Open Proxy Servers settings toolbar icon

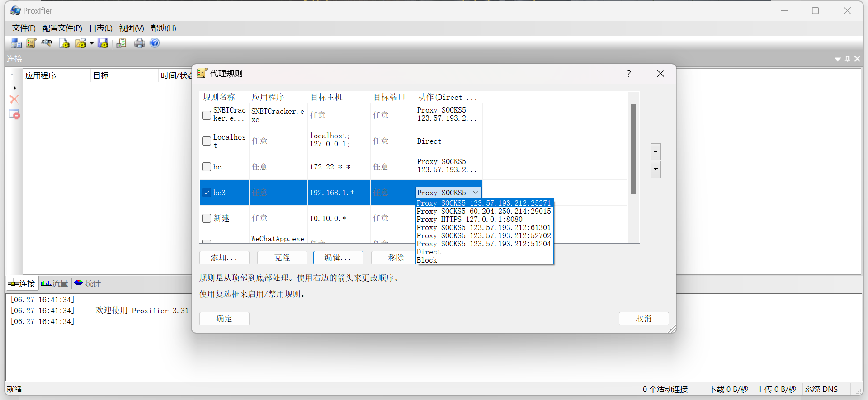[x=16, y=43]
